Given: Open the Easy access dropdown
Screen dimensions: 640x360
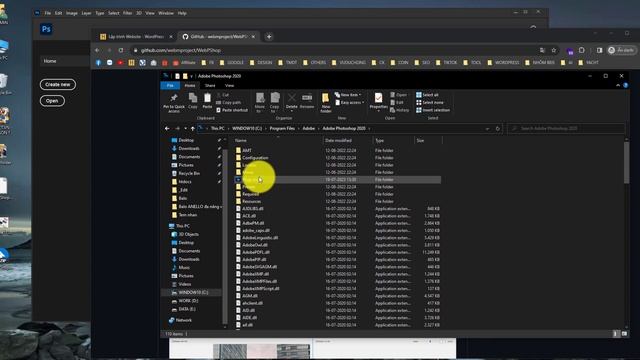Looking at the screenshot, I should (349, 102).
